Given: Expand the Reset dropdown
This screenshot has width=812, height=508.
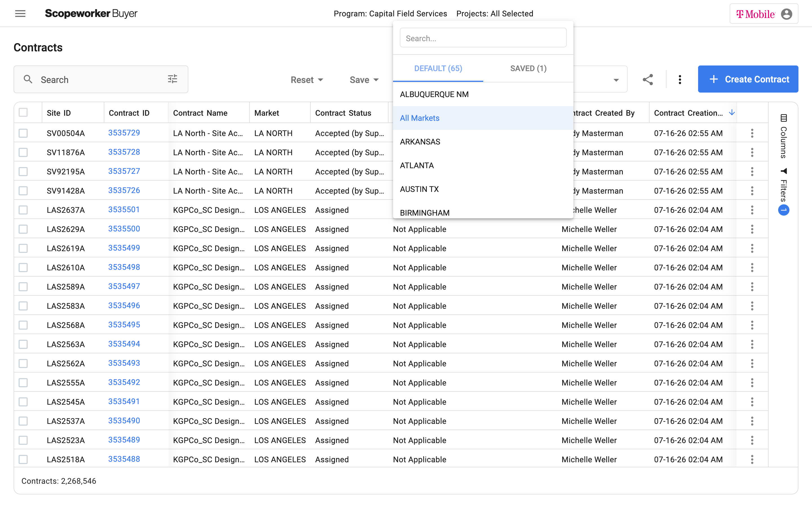Looking at the screenshot, I should click(307, 80).
